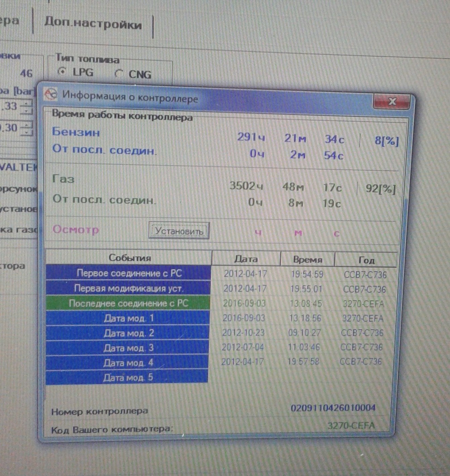Viewport: 450px width, 476px height.
Task: Select the Дата мод. 4 row
Action: [127, 362]
